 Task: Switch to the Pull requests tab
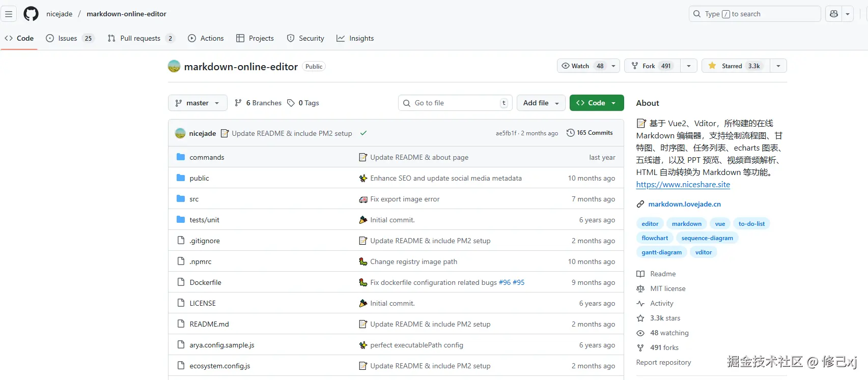point(140,38)
